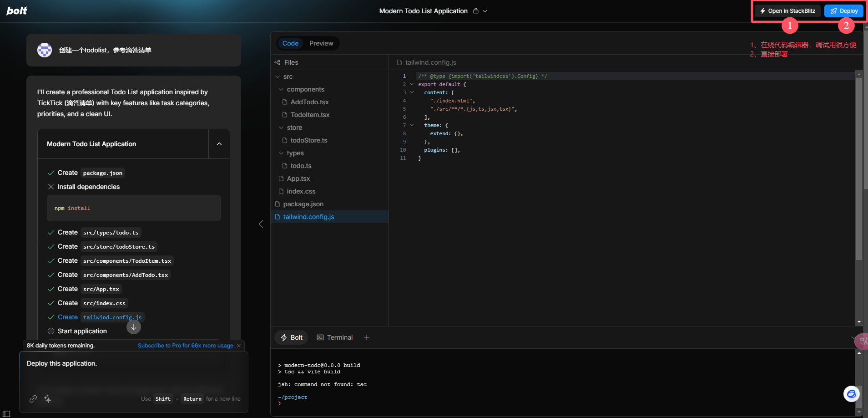Click the bolt logo
This screenshot has height=418, width=868.
[17, 10]
